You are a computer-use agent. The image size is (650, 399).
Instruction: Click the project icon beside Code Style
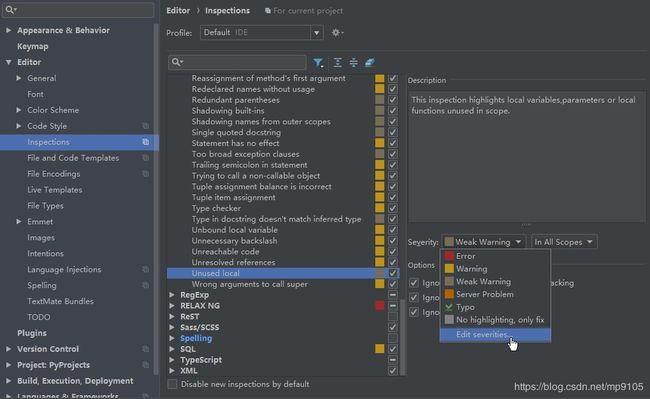tap(146, 126)
